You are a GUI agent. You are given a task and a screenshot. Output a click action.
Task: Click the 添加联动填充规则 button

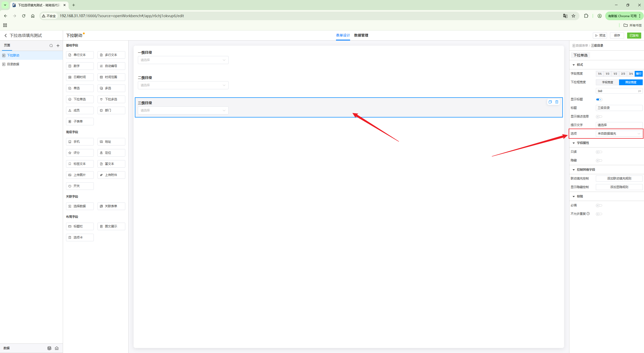click(619, 179)
